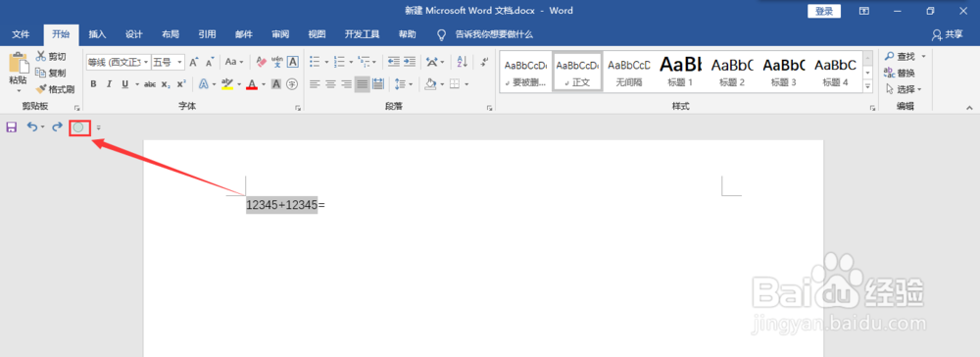Screen dimensions: 980x357
Task: Open the highlight color dropdown arrow
Action: click(239, 83)
